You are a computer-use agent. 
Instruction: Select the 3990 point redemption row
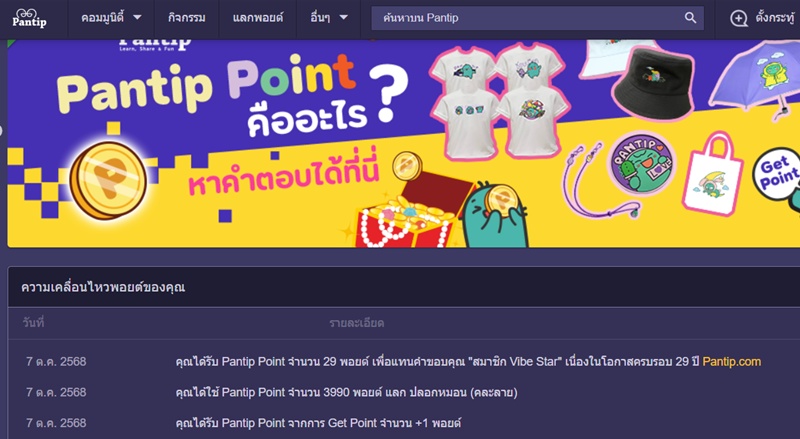point(403,393)
